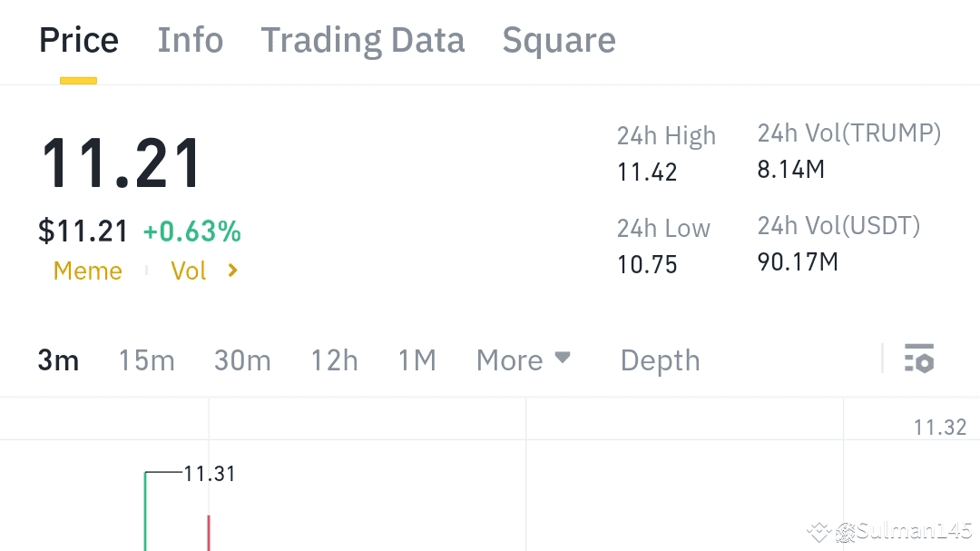Tap the Vol tag link

(189, 271)
